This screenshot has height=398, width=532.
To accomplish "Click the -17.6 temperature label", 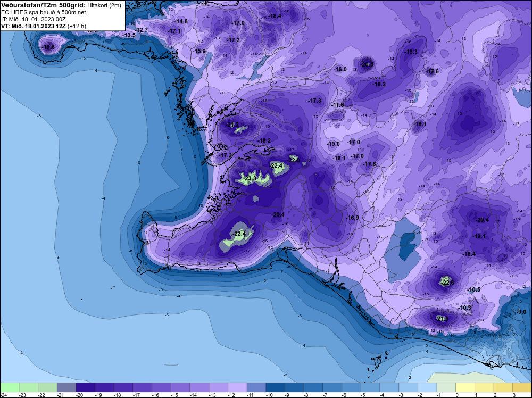I will 433,71.
